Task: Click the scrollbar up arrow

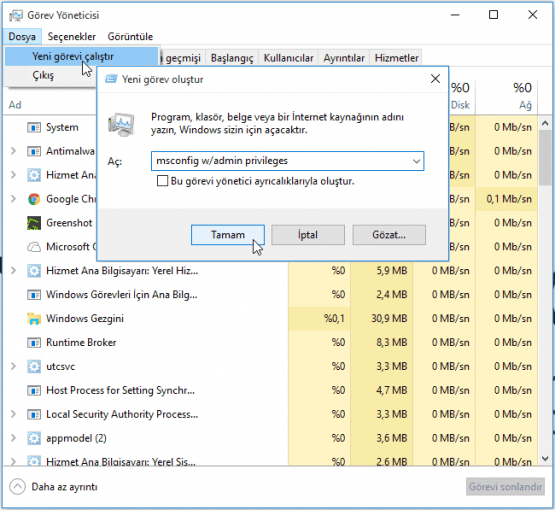Action: [x=545, y=124]
